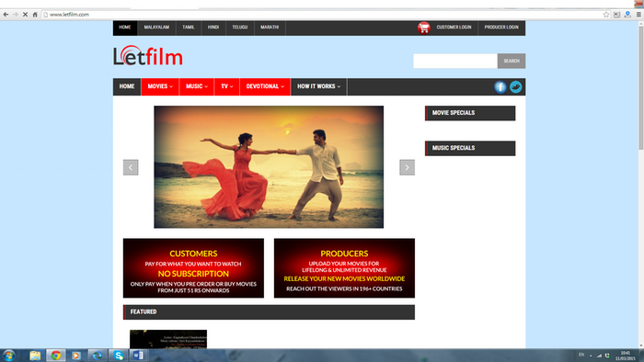Click the K extension icon in Chrome toolbar
The width and height of the screenshot is (644, 362).
coord(617,15)
